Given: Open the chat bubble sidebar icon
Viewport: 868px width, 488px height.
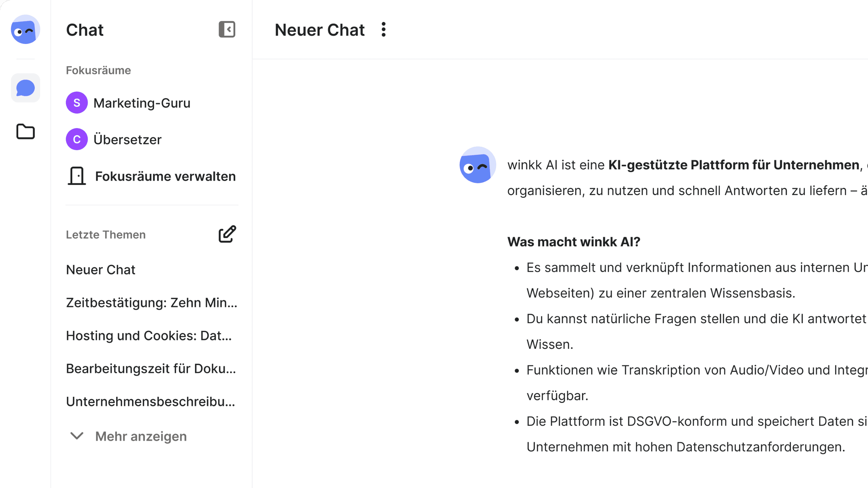Looking at the screenshot, I should pyautogui.click(x=25, y=88).
